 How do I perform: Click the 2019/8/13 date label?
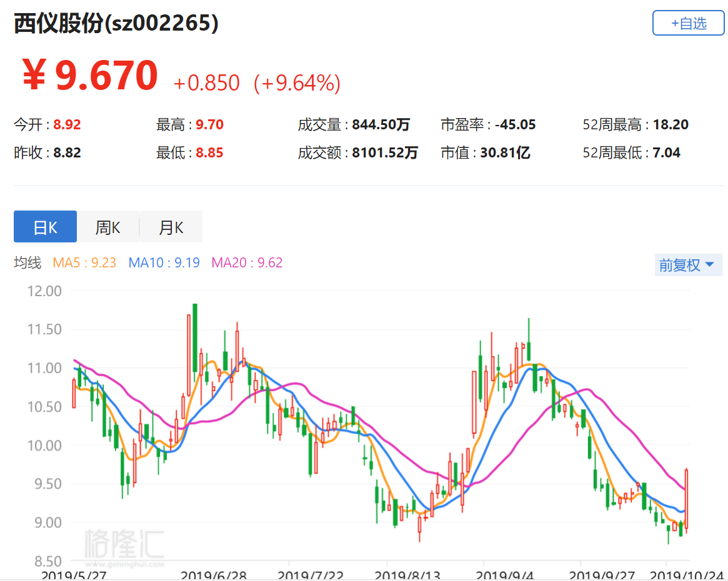pyautogui.click(x=407, y=575)
